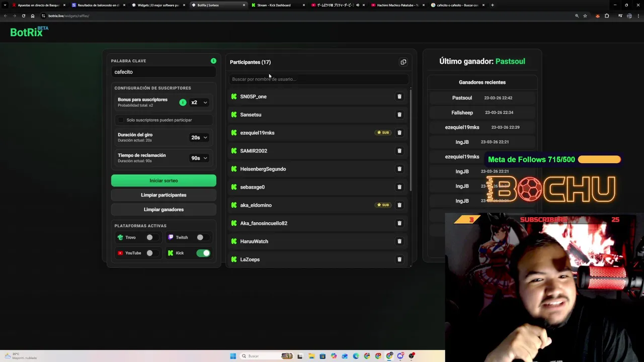Copy the participants list with copy icon
Image resolution: width=644 pixels, height=362 pixels.
(403, 62)
